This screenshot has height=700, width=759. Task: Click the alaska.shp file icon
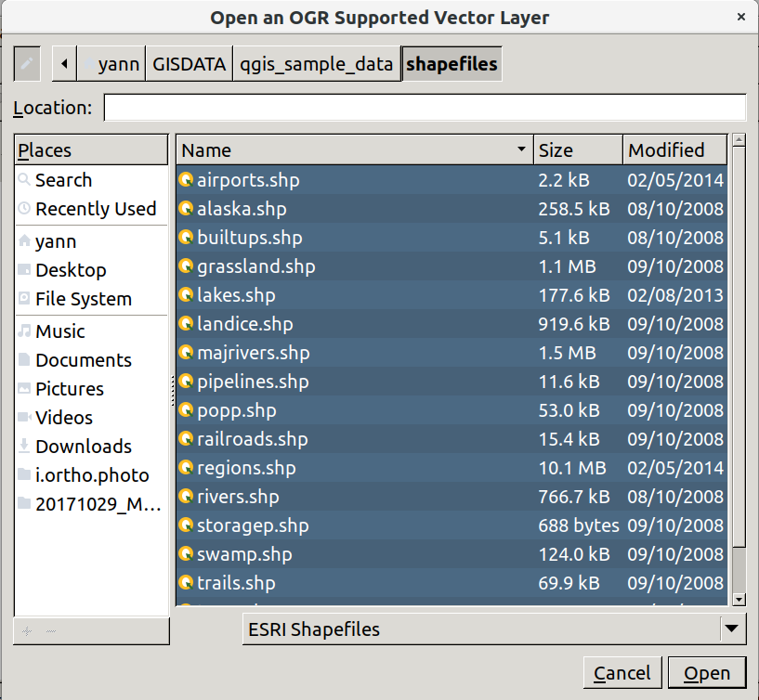186,209
